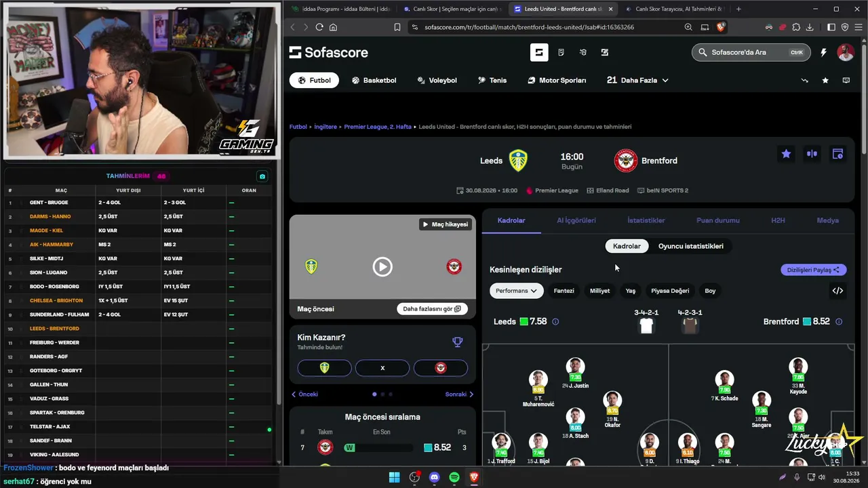
Task: Switch to Oyuncu istatistikleri view
Action: (690, 246)
